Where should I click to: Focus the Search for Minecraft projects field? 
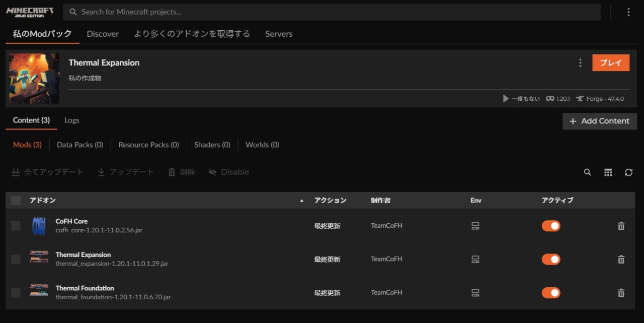tap(332, 12)
